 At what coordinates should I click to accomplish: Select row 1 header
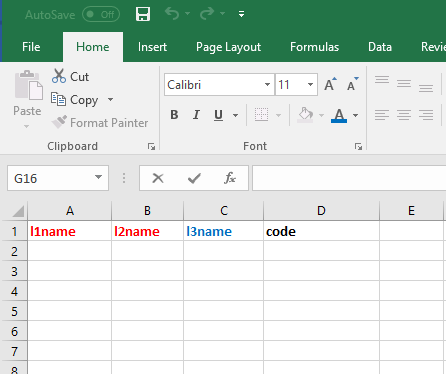coord(14,231)
